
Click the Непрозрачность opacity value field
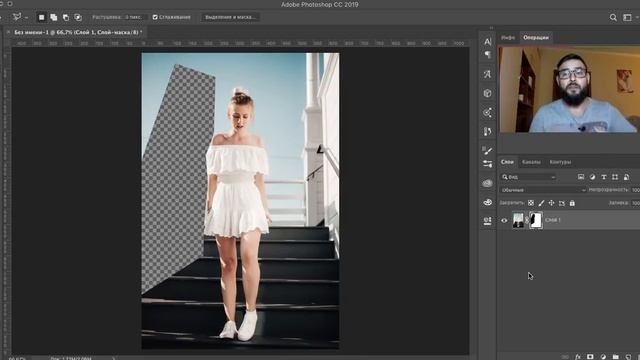636,190
